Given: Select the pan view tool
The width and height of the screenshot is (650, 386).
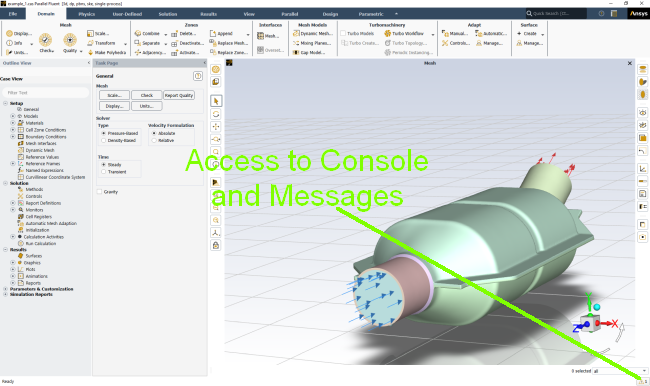Looking at the screenshot, I should 216,126.
